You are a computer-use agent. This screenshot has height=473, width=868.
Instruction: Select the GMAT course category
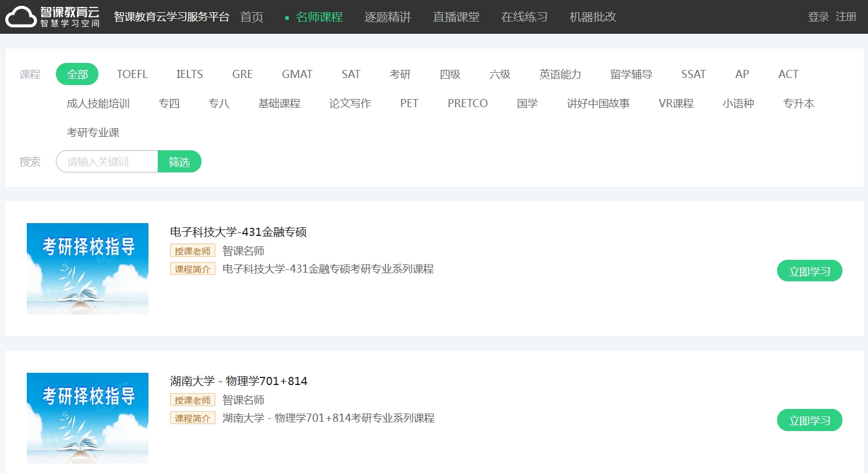(297, 74)
